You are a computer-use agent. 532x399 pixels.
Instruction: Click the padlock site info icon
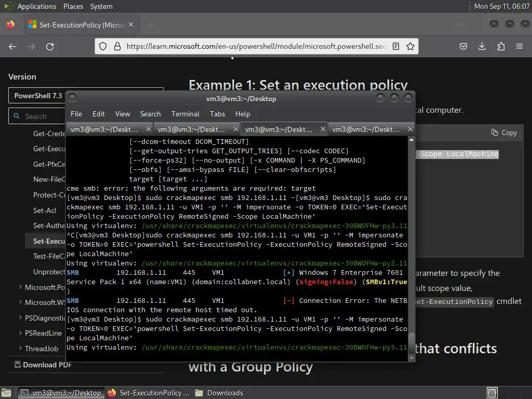(x=117, y=46)
